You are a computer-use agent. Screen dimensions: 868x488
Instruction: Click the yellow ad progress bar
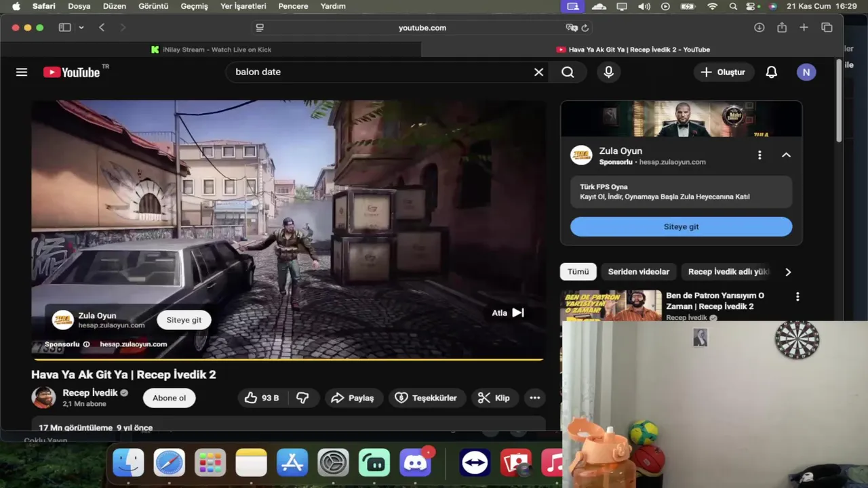[x=287, y=359]
